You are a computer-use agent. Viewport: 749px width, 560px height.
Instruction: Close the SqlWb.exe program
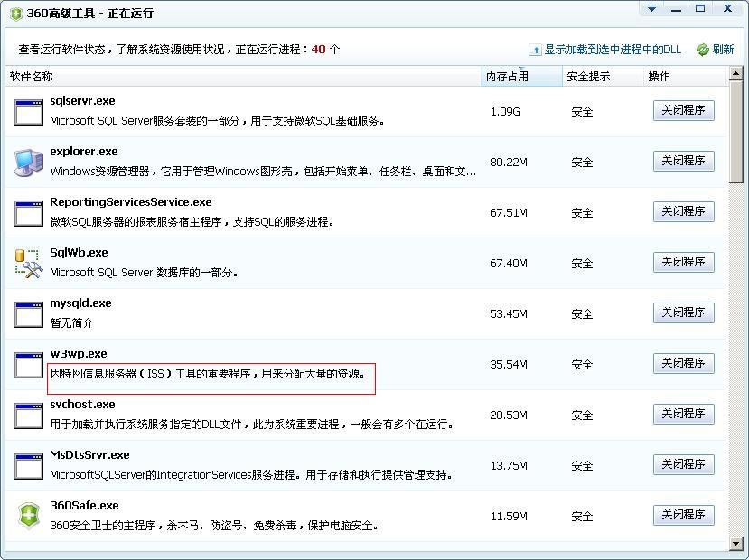(684, 262)
